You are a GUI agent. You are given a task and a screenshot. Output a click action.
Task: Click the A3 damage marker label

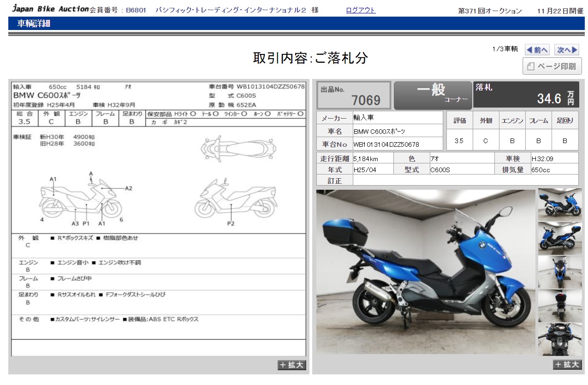click(75, 224)
